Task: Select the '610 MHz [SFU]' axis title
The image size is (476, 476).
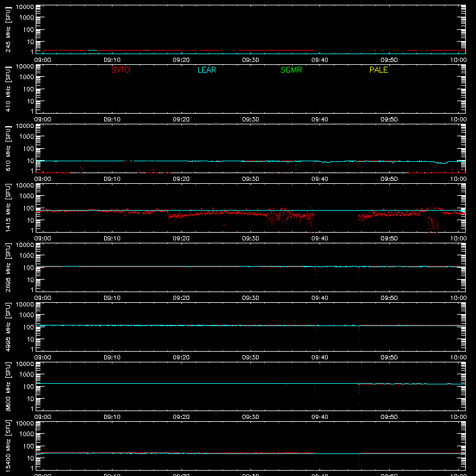Action: [8, 148]
